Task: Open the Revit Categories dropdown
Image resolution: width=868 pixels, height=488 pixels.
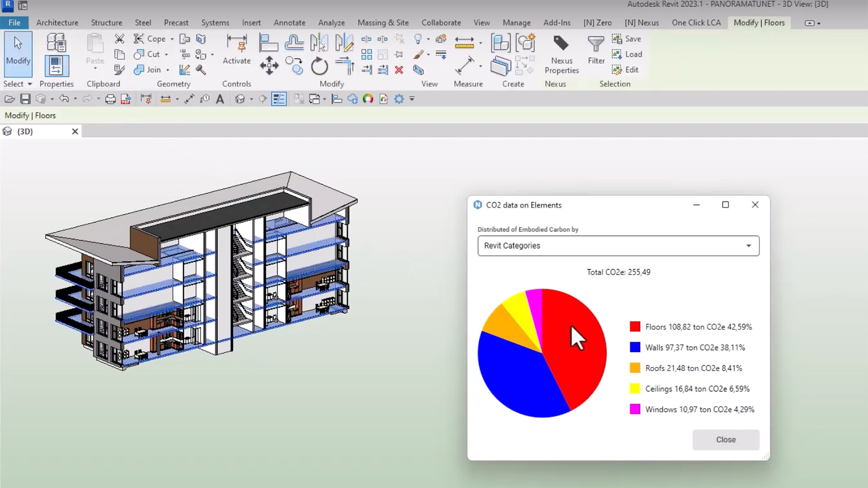Action: pyautogui.click(x=618, y=246)
